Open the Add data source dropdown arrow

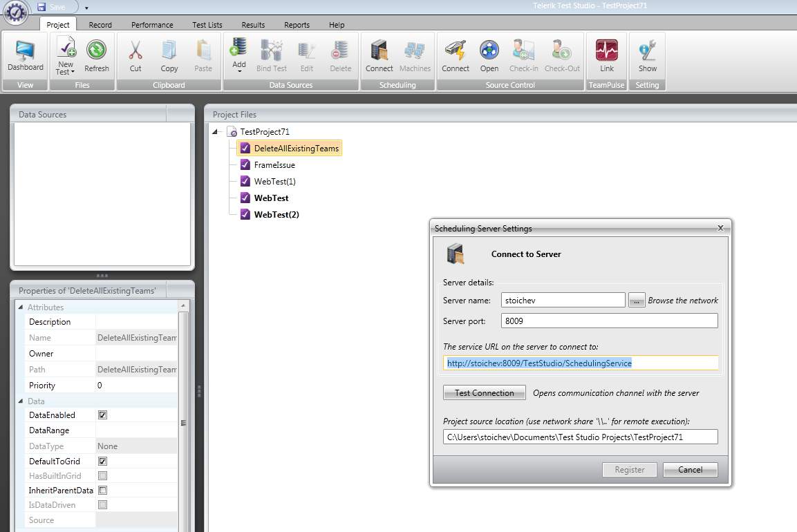(239, 71)
